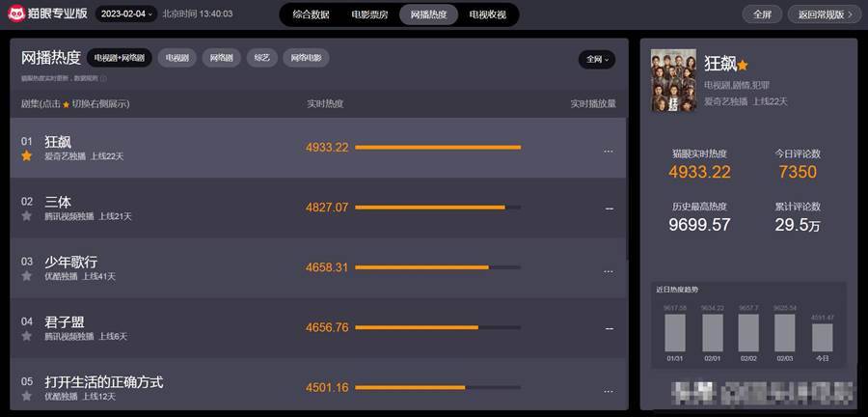Click the 三体 title in the ranking list
Viewport: 868px width, 417px height.
(58, 202)
